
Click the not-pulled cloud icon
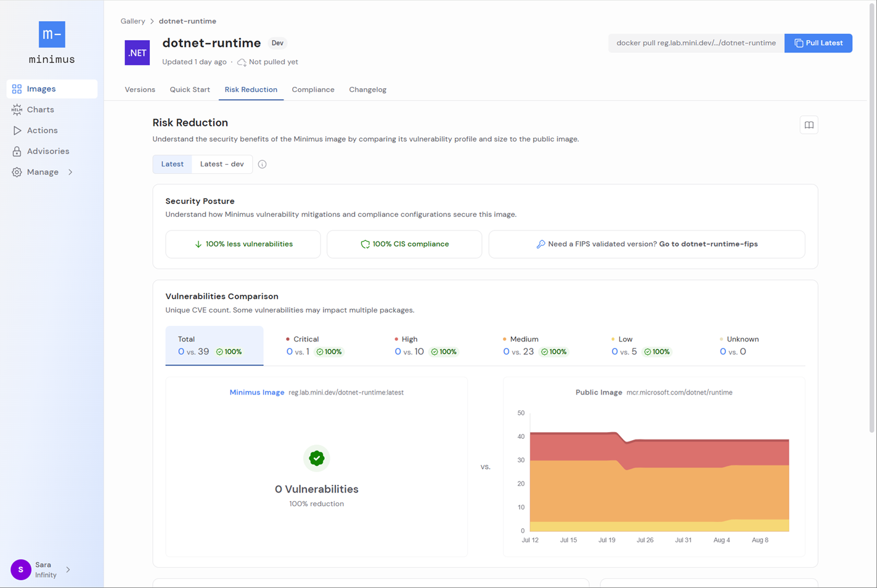[242, 62]
